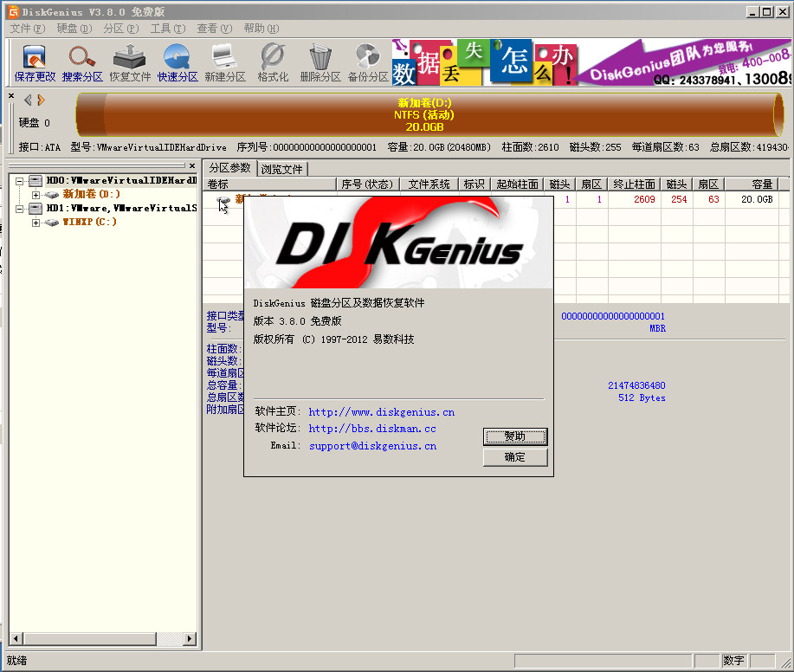Click the 254 ending head cell
Viewport: 794px width, 672px height.
[x=679, y=199]
